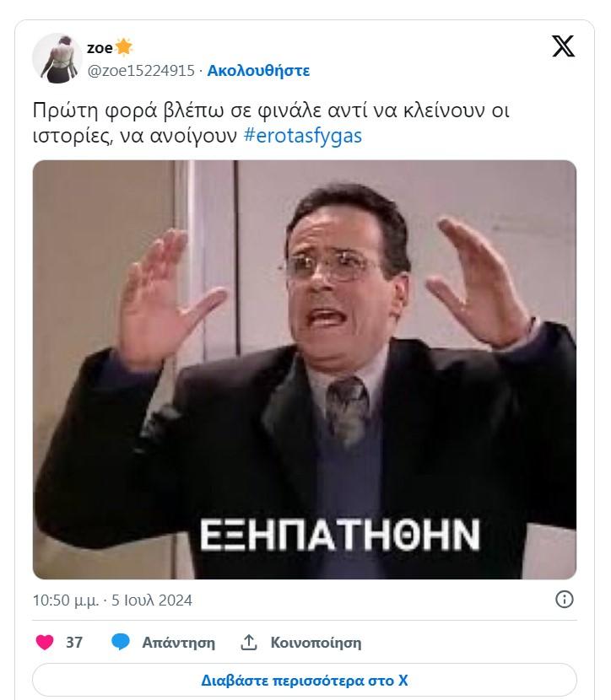The width and height of the screenshot is (611, 700).
Task: Click the like count 37
Action: pos(74,643)
